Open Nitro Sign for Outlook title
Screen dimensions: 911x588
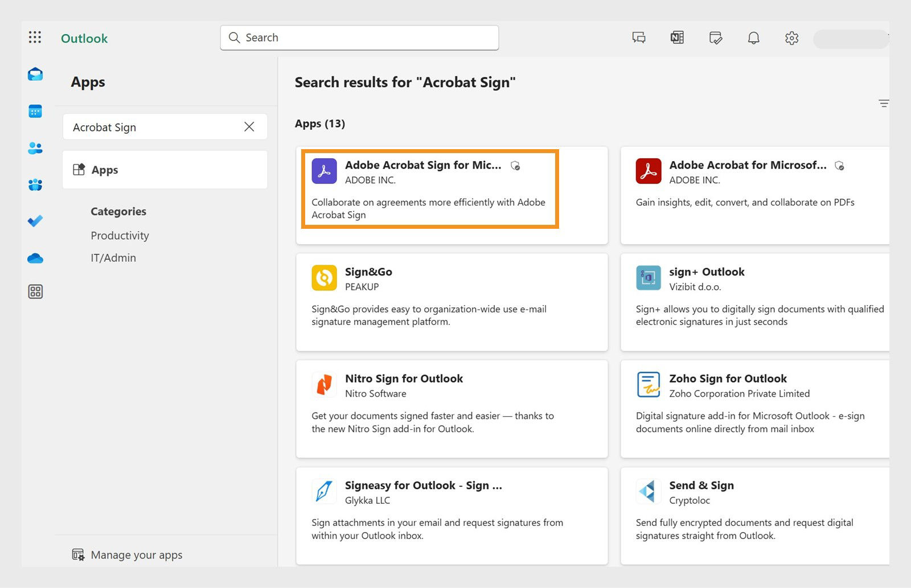click(x=404, y=379)
